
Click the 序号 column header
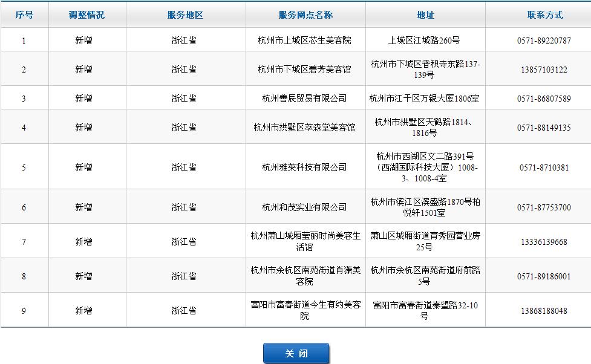tap(24, 15)
